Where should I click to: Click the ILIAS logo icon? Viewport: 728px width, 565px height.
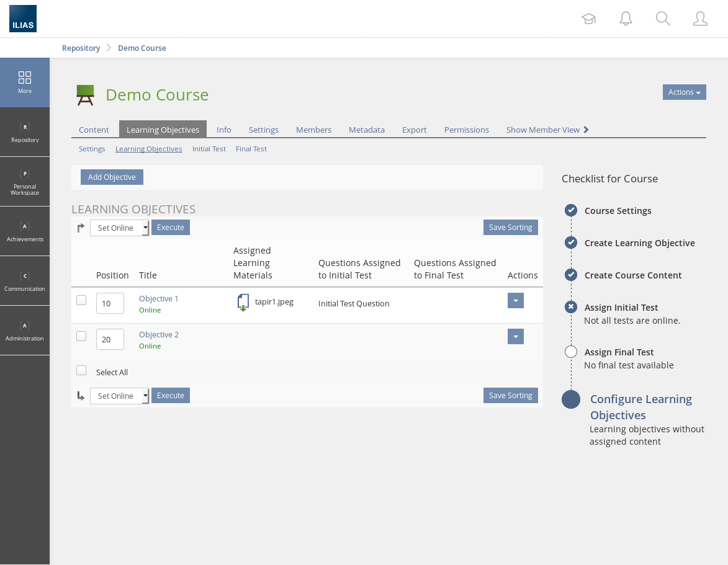pyautogui.click(x=23, y=19)
